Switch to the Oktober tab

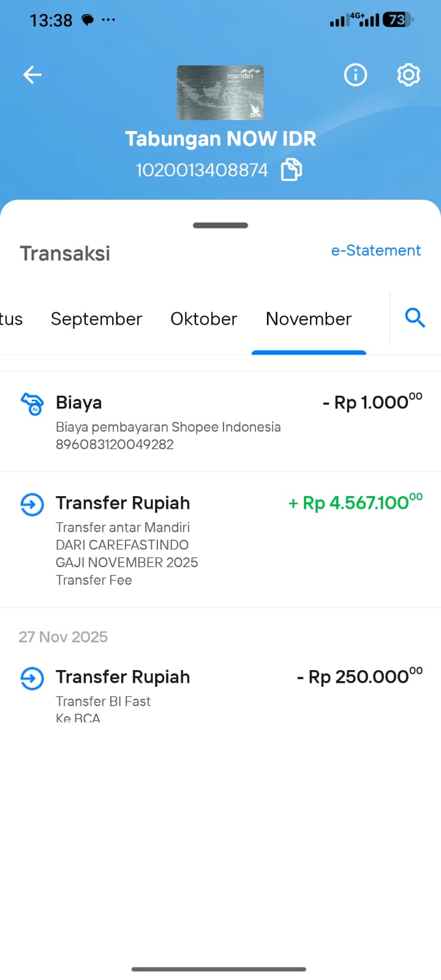pos(203,319)
